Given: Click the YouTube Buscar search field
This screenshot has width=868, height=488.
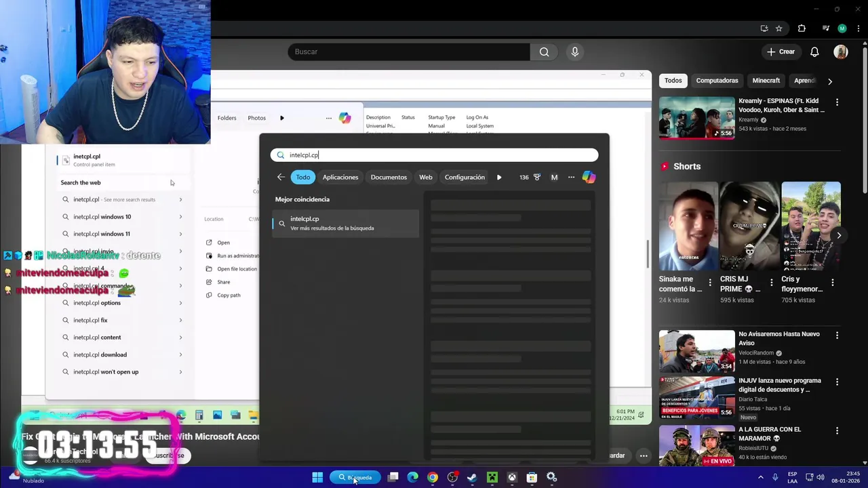Looking at the screenshot, I should pos(409,52).
